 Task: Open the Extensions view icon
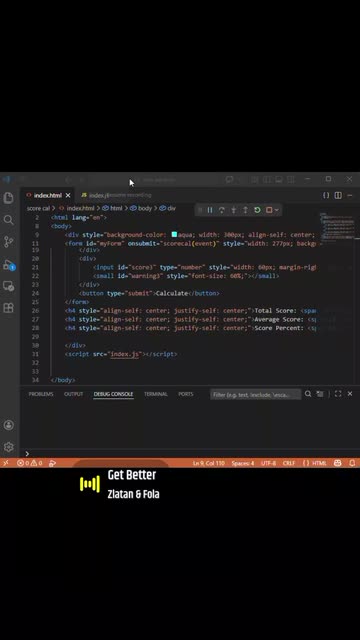pos(9,308)
